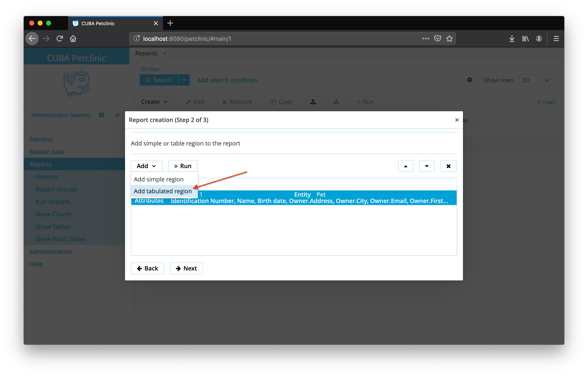This screenshot has height=376, width=588.
Task: Click the move region down arrow button
Action: click(x=426, y=166)
